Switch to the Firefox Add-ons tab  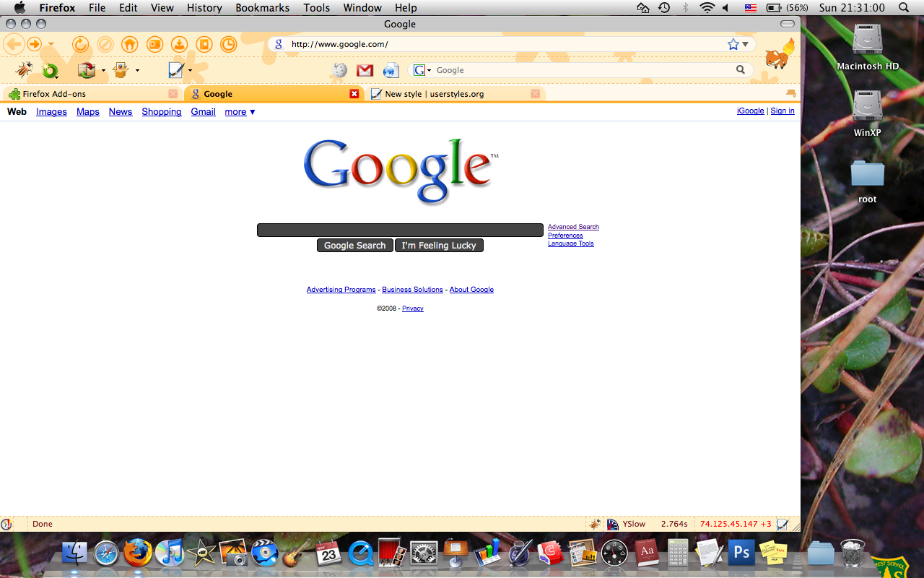[93, 94]
